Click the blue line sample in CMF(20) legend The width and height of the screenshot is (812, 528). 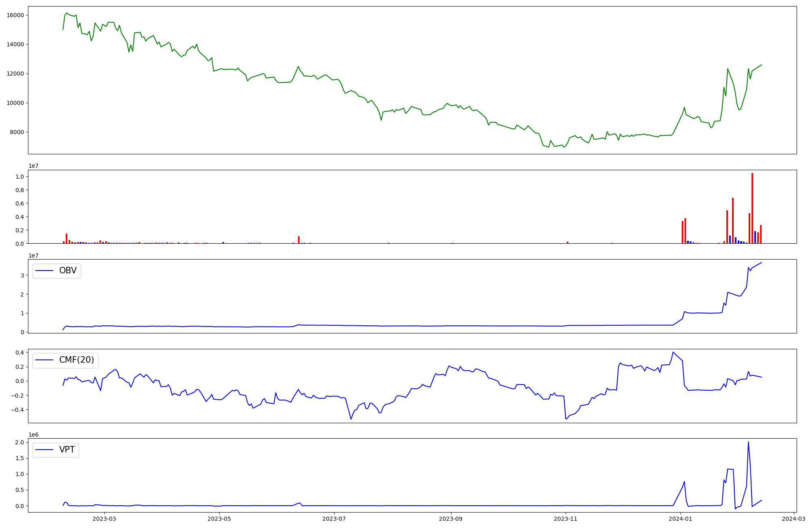click(45, 360)
